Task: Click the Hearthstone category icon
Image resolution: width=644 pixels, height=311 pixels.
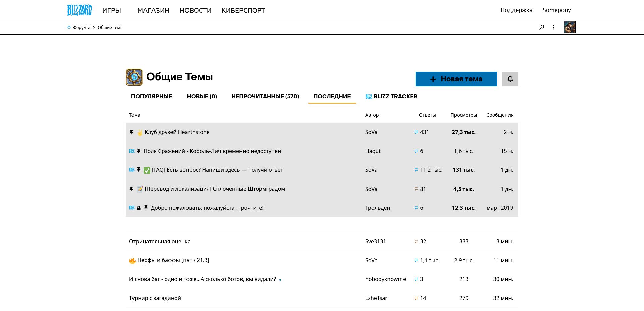Action: point(134,77)
